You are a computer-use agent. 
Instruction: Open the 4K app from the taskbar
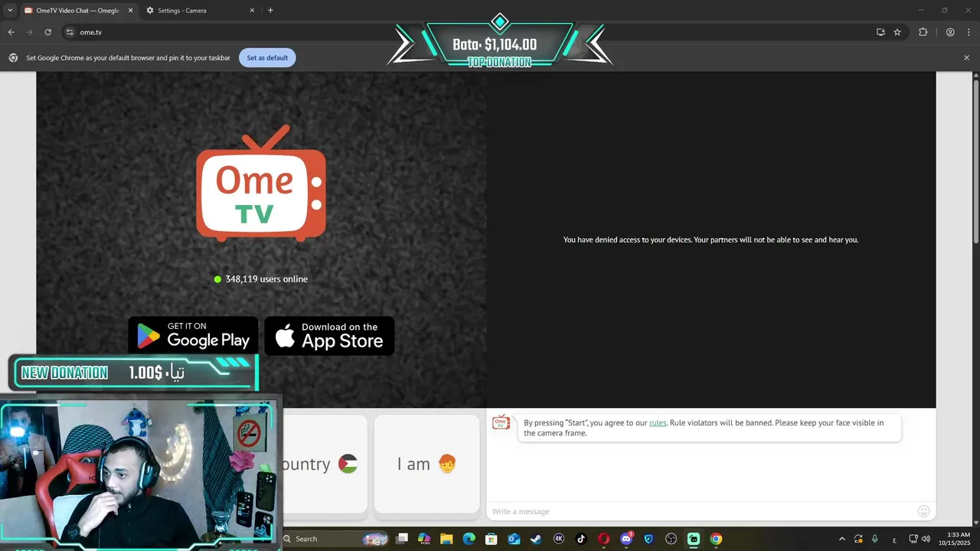[559, 539]
